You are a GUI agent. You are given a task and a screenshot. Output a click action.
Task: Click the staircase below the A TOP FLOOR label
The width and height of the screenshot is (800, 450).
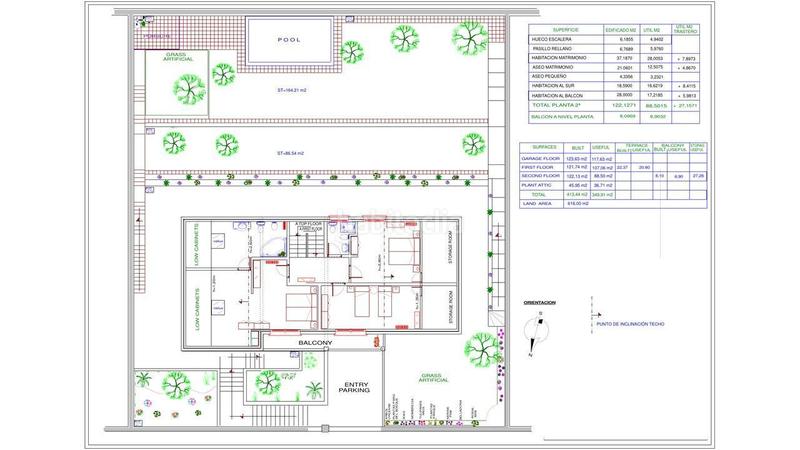(309, 243)
